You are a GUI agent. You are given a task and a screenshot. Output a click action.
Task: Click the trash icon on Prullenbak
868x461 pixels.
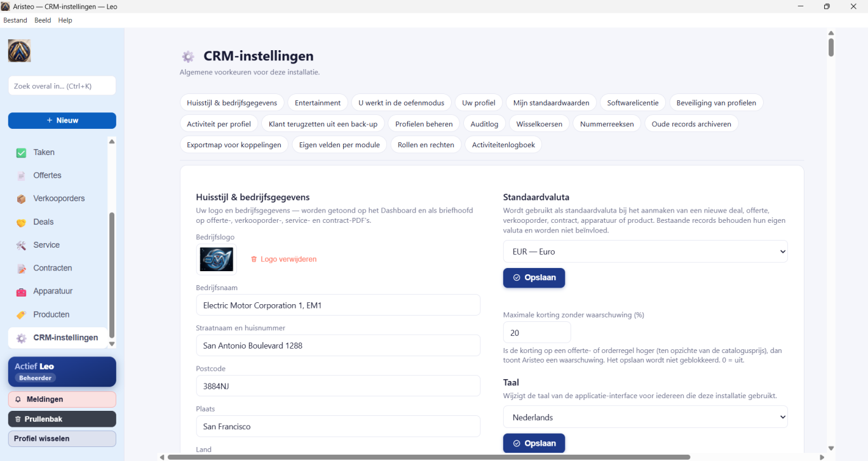pyautogui.click(x=18, y=419)
